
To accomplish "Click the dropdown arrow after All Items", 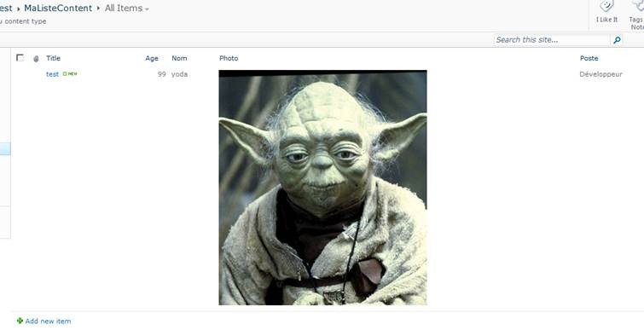I will (x=147, y=9).
